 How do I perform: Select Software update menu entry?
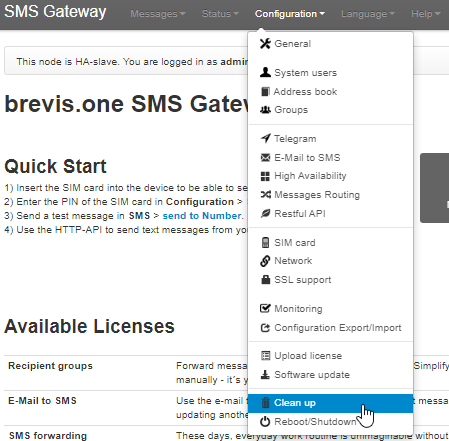click(331, 375)
